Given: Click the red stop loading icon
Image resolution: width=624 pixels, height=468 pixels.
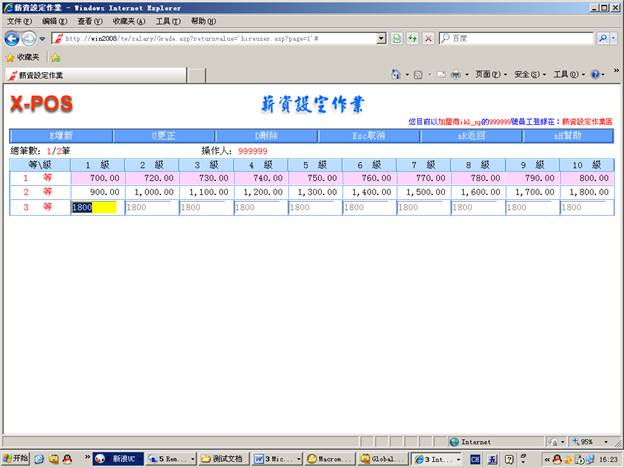Looking at the screenshot, I should [428, 38].
